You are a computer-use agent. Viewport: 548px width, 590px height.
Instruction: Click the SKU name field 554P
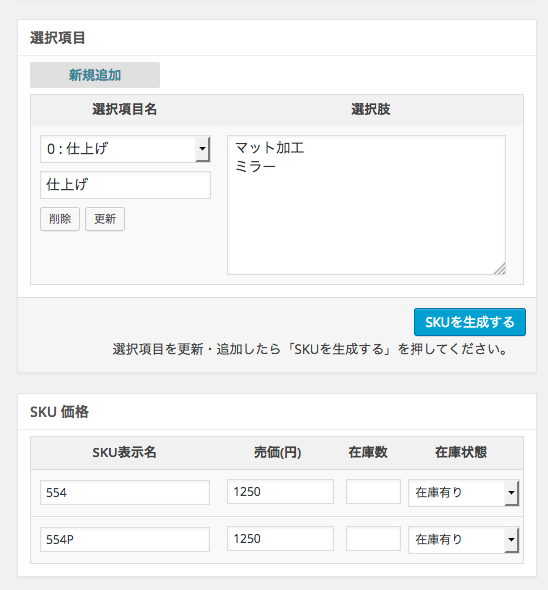[x=125, y=539]
